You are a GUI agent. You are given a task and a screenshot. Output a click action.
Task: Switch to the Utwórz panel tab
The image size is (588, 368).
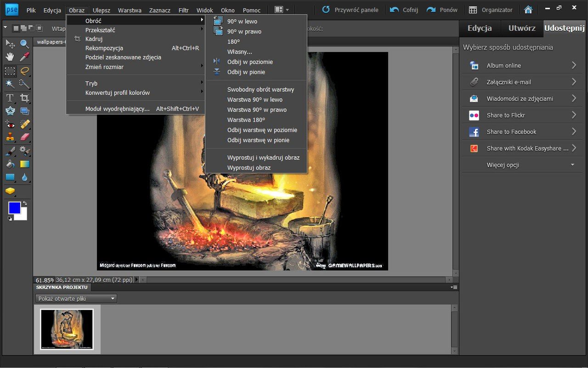click(522, 28)
